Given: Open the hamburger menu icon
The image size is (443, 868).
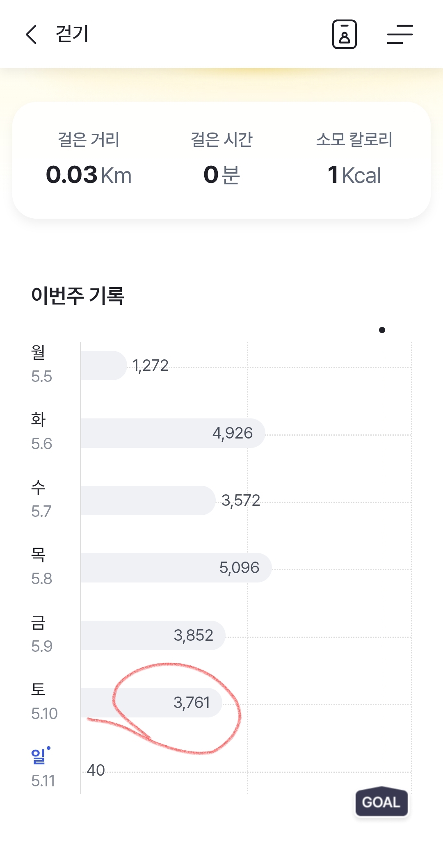Looking at the screenshot, I should 400,34.
